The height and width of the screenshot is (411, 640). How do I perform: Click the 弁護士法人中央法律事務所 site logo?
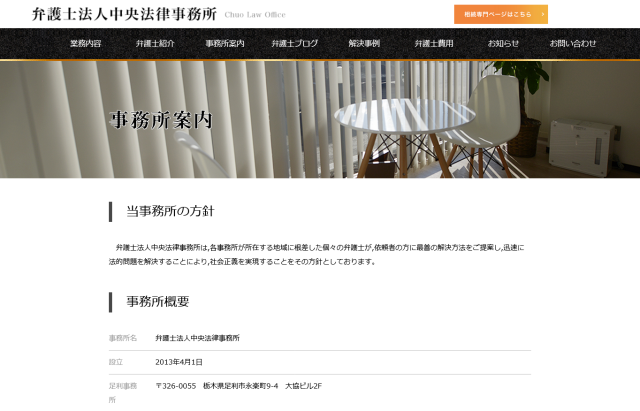pos(124,14)
